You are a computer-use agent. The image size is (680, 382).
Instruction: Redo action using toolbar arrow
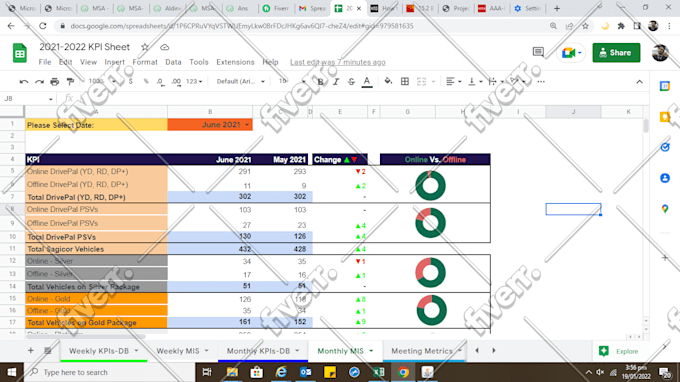39,82
